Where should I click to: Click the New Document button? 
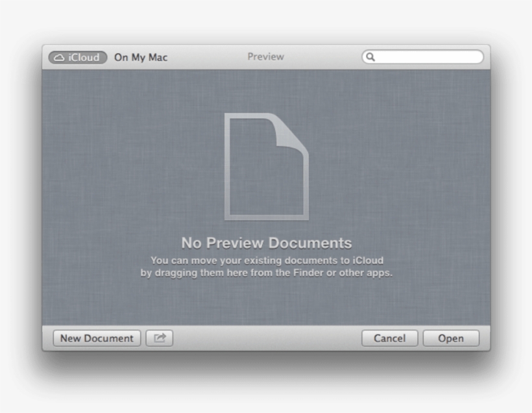click(x=97, y=338)
